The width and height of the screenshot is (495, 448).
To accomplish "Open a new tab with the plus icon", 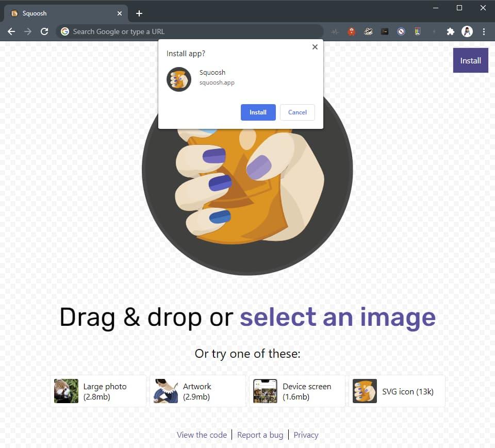I will pos(139,13).
